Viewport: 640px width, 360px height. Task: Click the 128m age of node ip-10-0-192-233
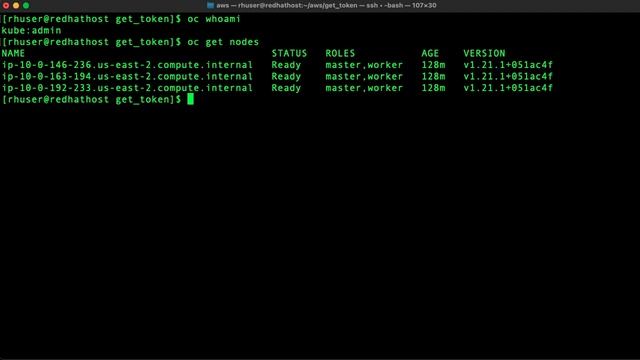tap(433, 88)
